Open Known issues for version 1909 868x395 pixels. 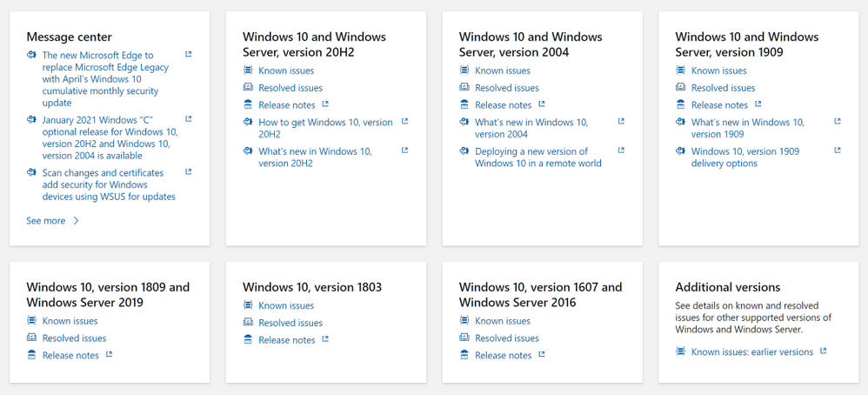point(719,71)
